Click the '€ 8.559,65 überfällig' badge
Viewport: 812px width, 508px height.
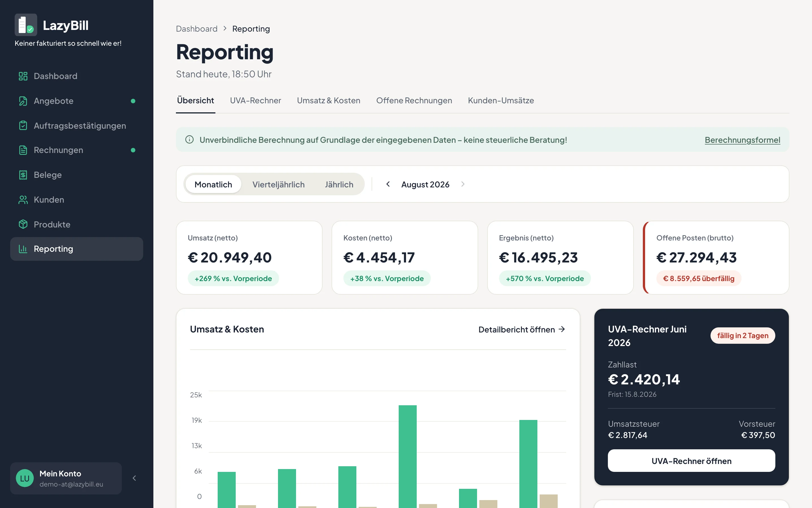tap(699, 278)
